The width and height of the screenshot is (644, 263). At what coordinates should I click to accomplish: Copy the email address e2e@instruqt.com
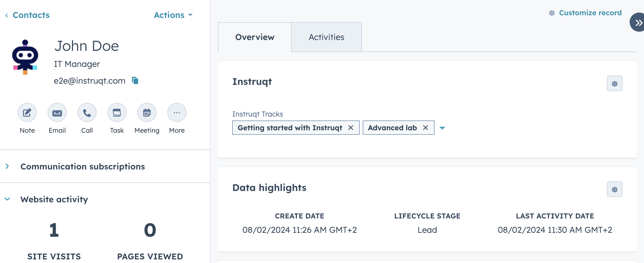point(135,81)
